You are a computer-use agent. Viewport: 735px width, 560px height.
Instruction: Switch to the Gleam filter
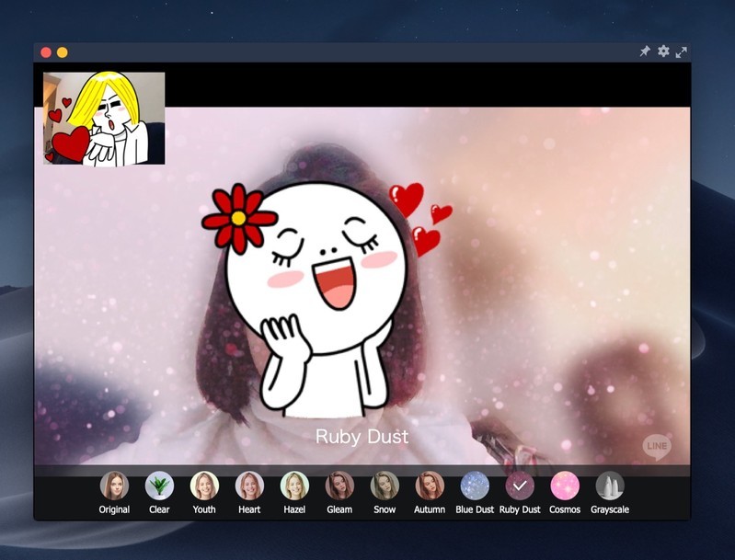(339, 486)
